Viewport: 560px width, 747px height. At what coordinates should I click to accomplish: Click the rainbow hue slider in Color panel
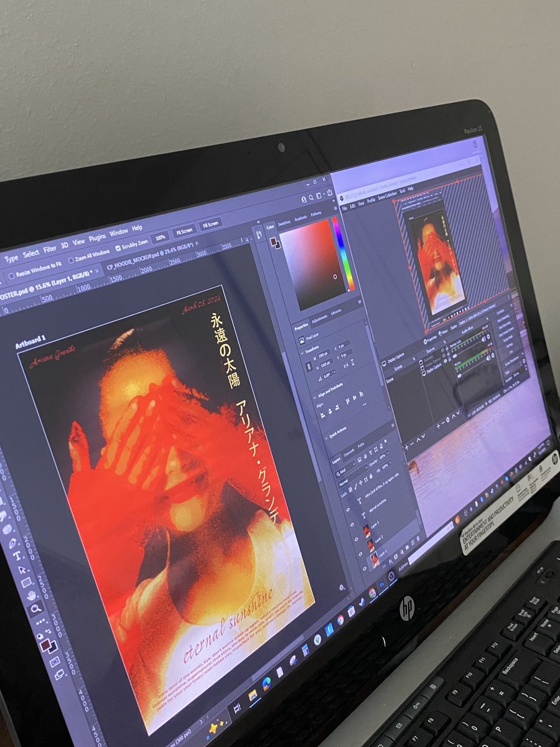tap(343, 254)
